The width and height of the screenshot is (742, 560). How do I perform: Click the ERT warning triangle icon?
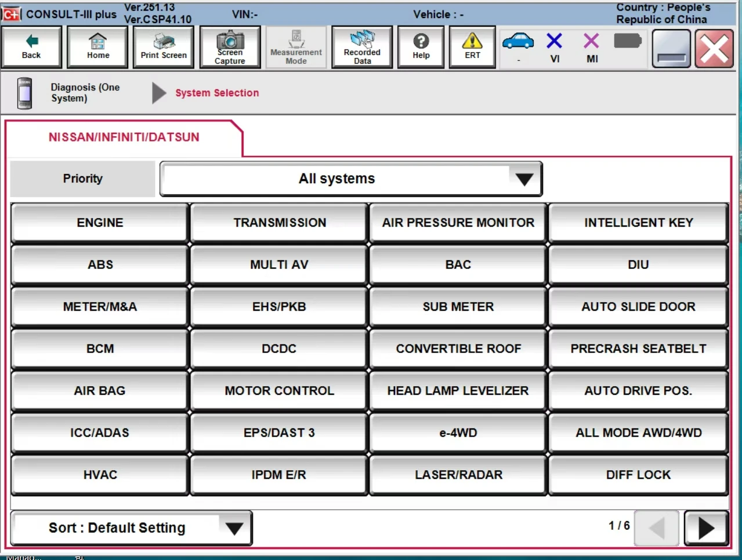[x=472, y=47]
